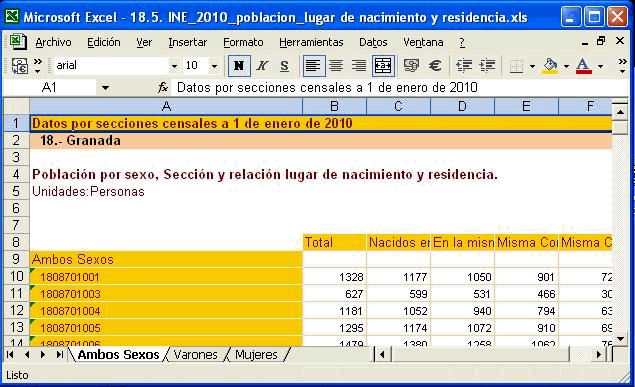Apply borders to selected cells
Viewport: 635px width, 387px height.
coord(516,66)
